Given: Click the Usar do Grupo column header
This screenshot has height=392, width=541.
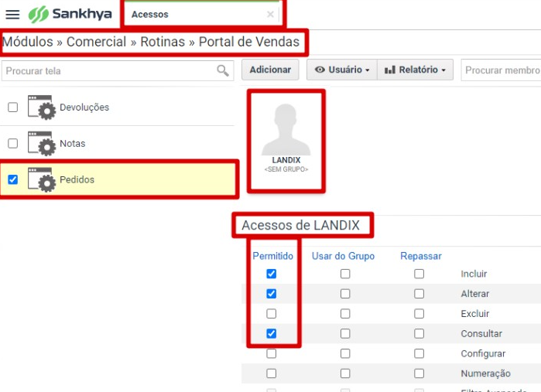Looking at the screenshot, I should click(343, 256).
